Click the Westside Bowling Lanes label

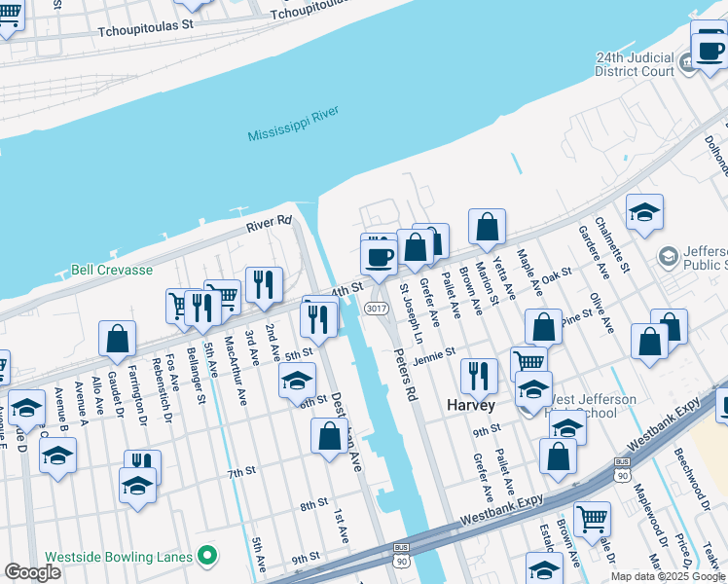tap(119, 557)
